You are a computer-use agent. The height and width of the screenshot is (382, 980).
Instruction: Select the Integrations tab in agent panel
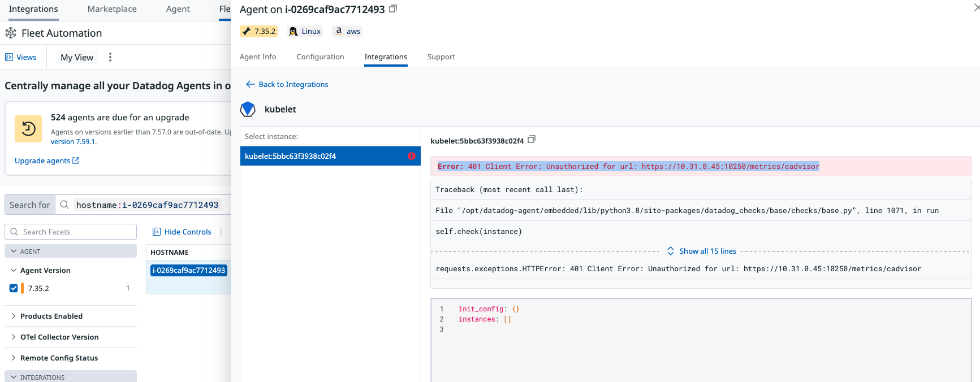click(386, 57)
